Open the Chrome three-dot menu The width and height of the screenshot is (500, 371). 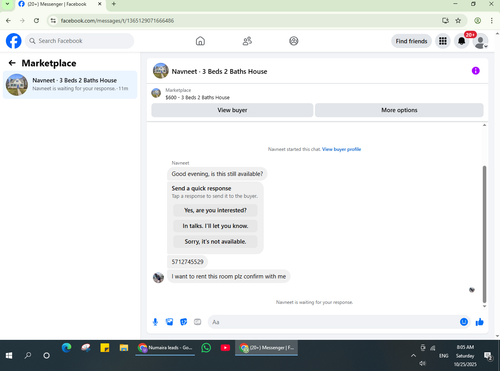pyautogui.click(x=492, y=21)
